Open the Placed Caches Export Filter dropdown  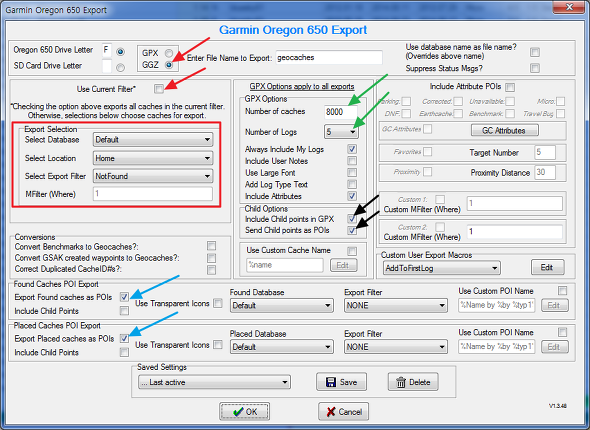tap(395, 347)
